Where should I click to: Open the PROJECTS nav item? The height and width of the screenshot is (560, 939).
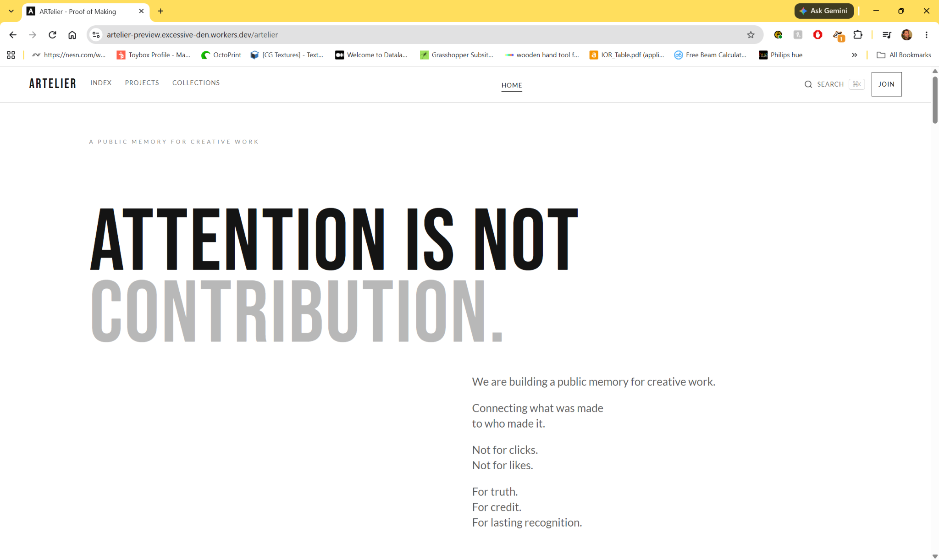click(142, 83)
